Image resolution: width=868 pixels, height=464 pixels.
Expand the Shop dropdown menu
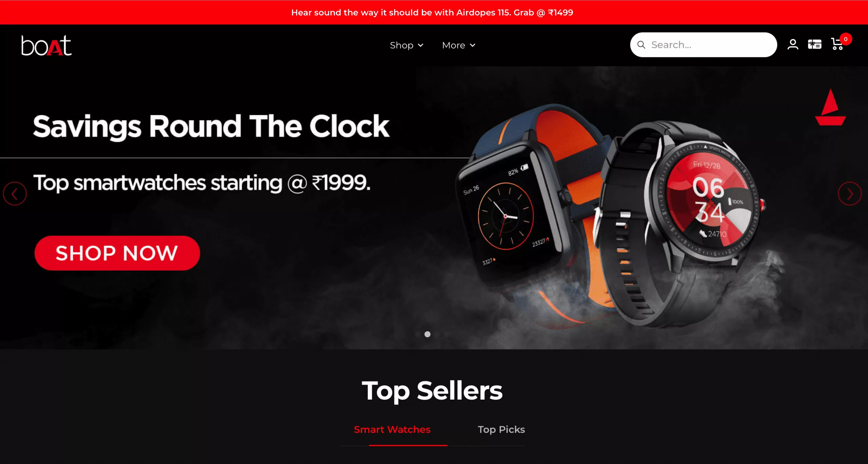tap(407, 45)
